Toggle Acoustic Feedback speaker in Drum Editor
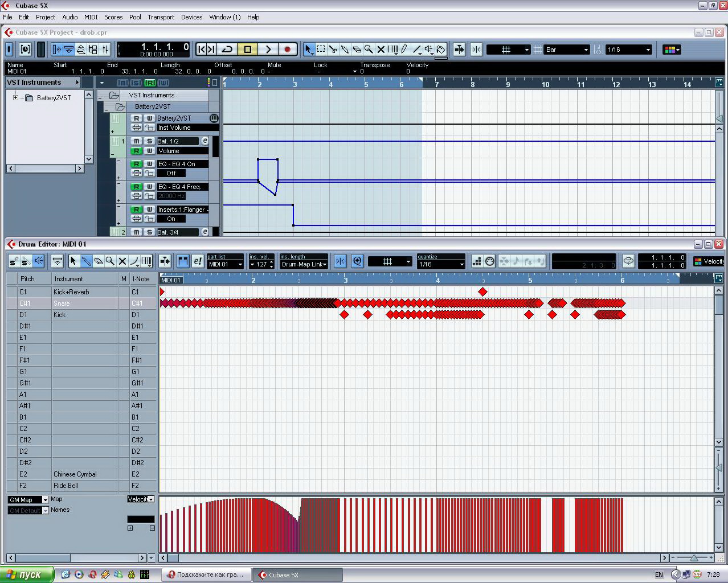Image resolution: width=728 pixels, height=583 pixels. click(x=38, y=261)
